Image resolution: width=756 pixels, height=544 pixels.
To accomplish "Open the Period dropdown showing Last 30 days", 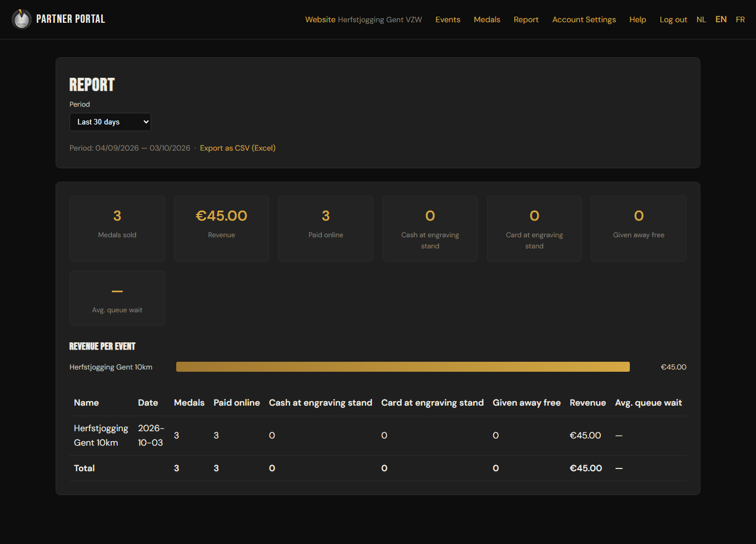I will [x=110, y=122].
